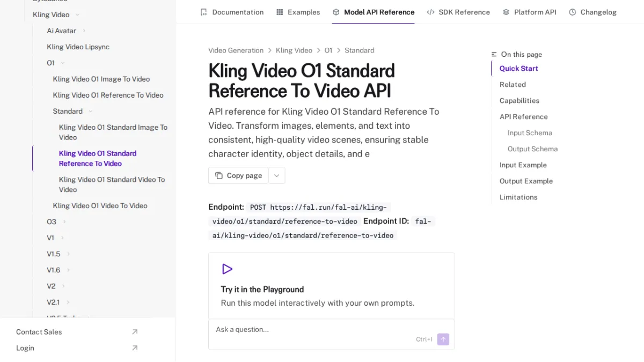Click the Endpoint ID code text

tap(321, 228)
